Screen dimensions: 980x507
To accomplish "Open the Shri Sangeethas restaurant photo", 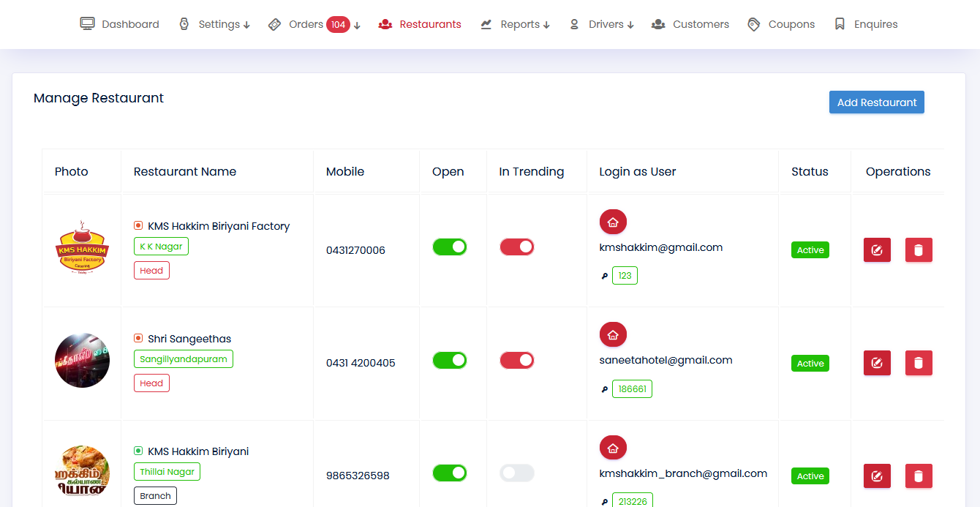I will pyautogui.click(x=83, y=361).
